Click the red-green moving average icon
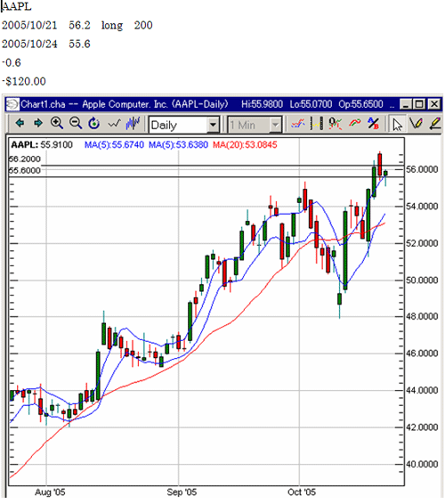This screenshot has height=504, width=445. tap(355, 124)
